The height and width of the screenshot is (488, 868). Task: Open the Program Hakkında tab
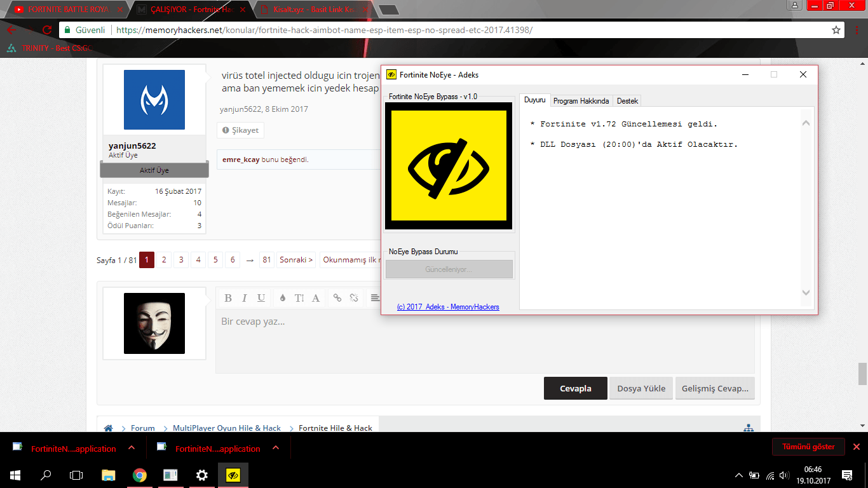pyautogui.click(x=581, y=101)
